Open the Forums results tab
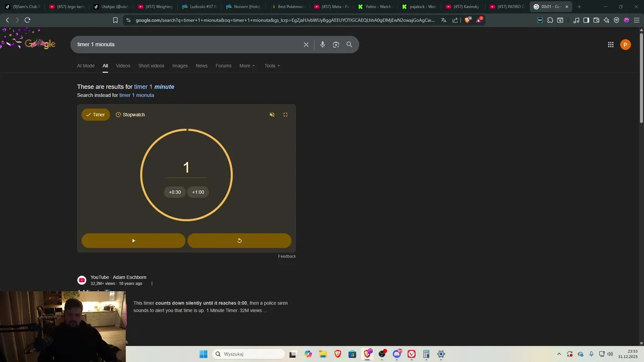Image resolution: width=644 pixels, height=362 pixels. point(223,66)
